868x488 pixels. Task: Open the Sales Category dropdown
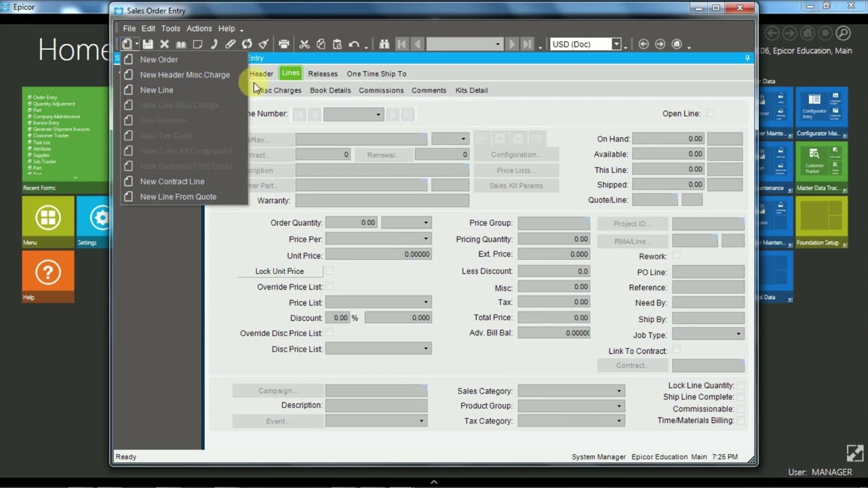618,391
